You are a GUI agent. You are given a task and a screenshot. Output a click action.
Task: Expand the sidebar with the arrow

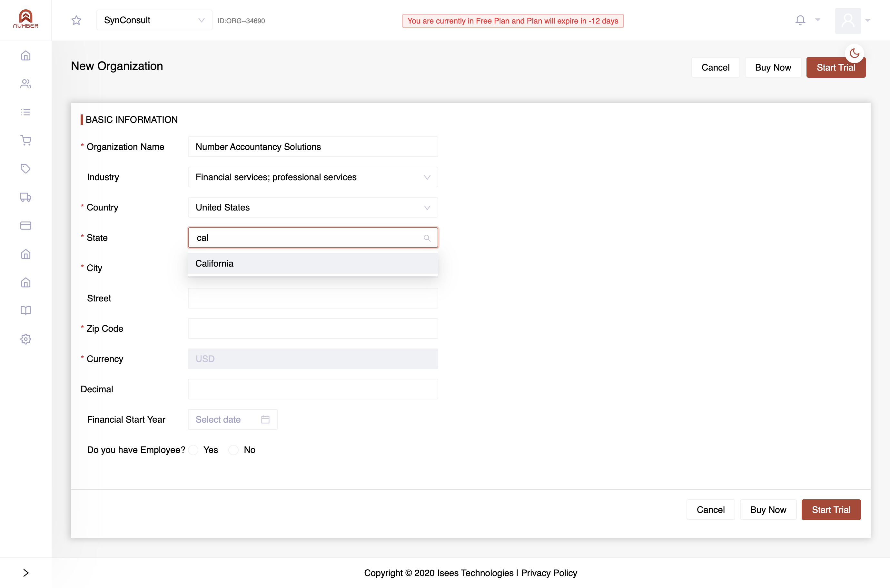[25, 573]
